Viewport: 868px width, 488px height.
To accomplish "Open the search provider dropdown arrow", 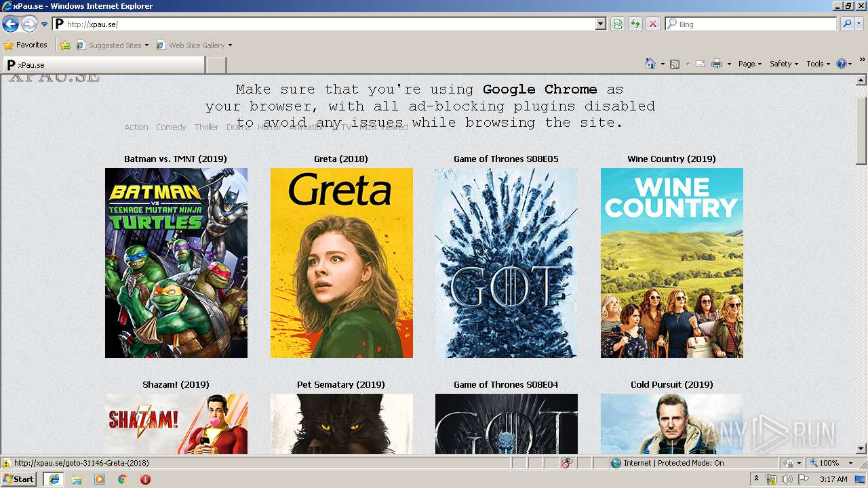I will [859, 24].
